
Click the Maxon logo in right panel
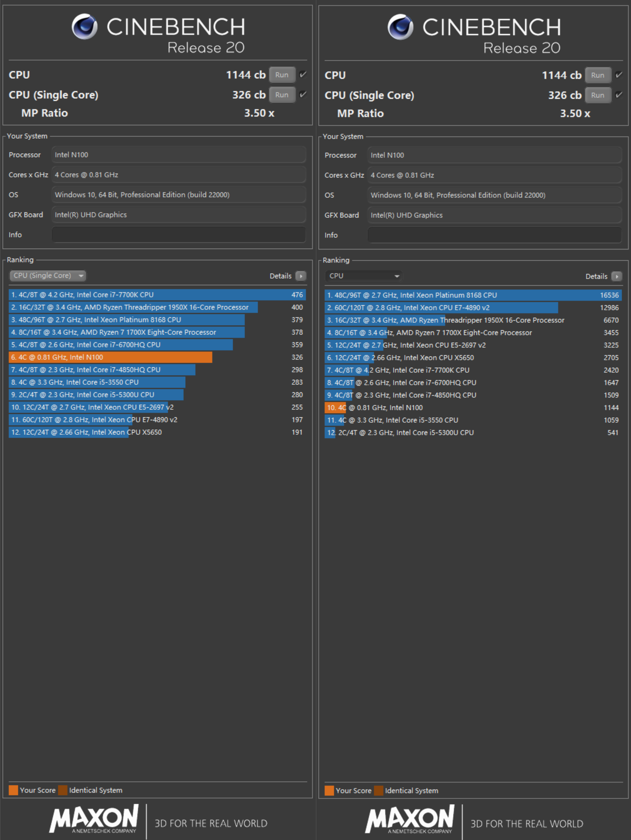pos(410,819)
